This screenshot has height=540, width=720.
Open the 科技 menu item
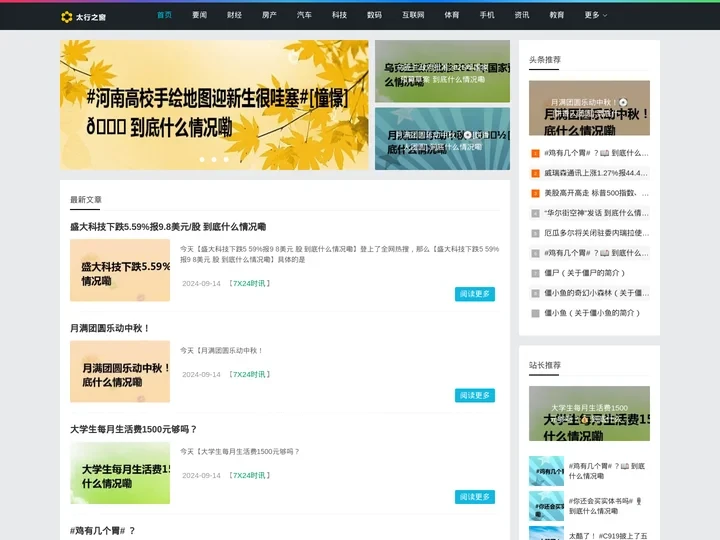click(x=339, y=15)
